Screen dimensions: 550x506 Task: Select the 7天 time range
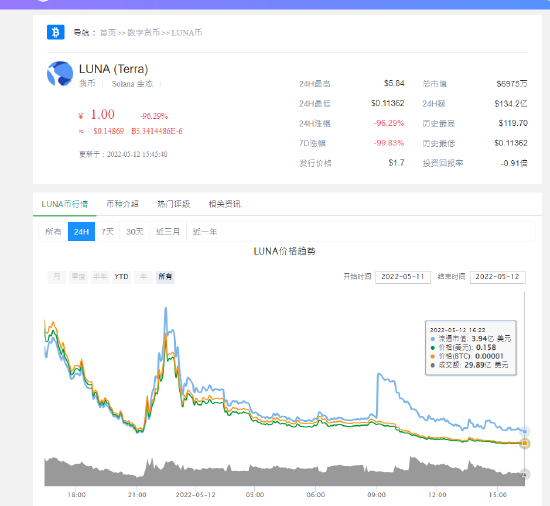pos(107,231)
